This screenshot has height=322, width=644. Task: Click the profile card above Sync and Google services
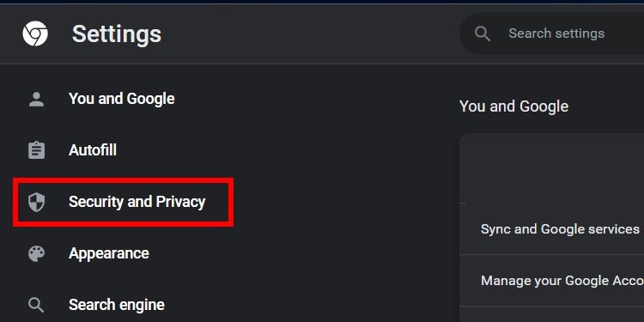(x=551, y=168)
